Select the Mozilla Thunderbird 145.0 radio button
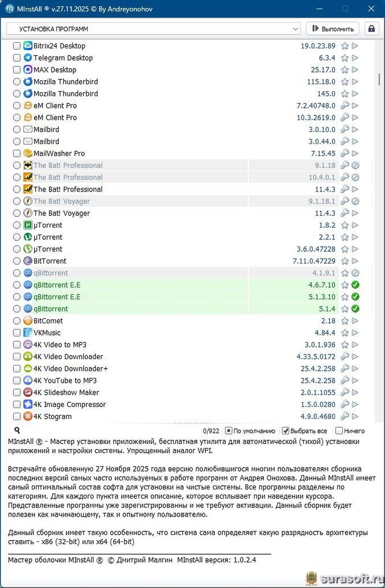 (17, 94)
